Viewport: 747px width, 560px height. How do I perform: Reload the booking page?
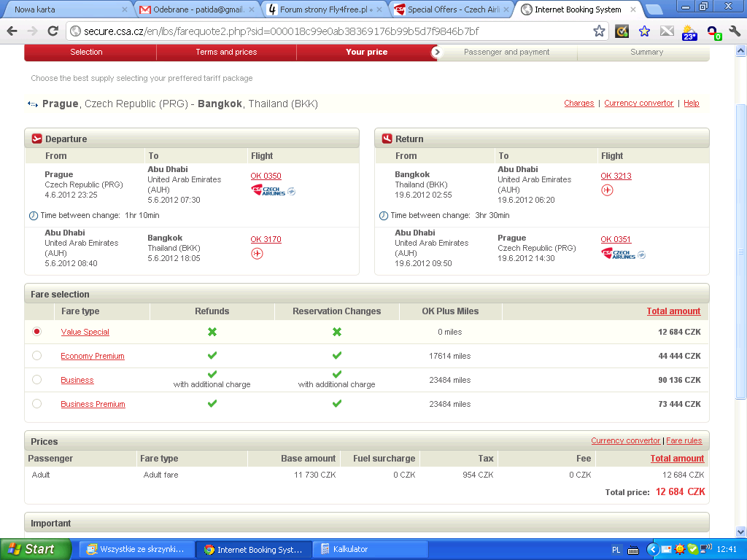coord(53,31)
